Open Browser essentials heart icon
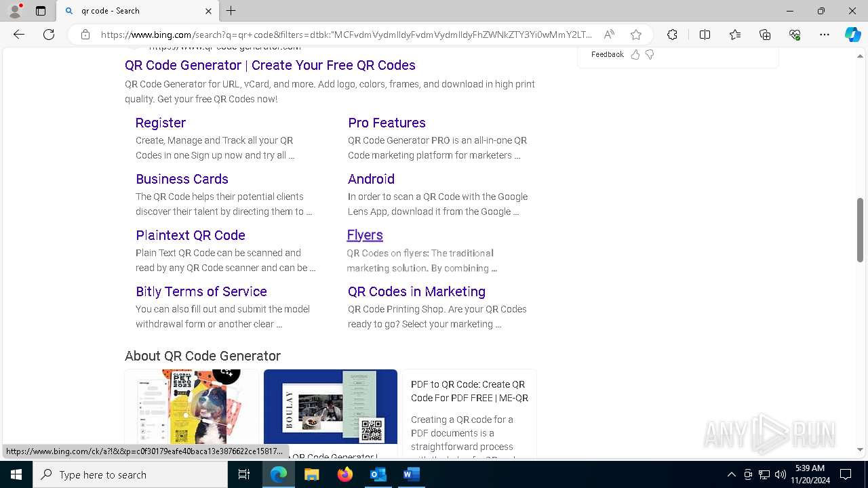 point(795,35)
